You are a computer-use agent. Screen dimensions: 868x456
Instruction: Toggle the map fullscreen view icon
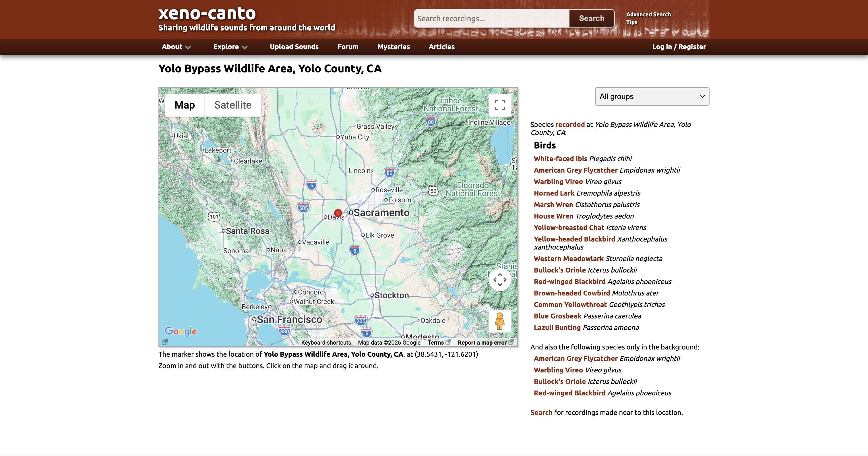(x=500, y=105)
